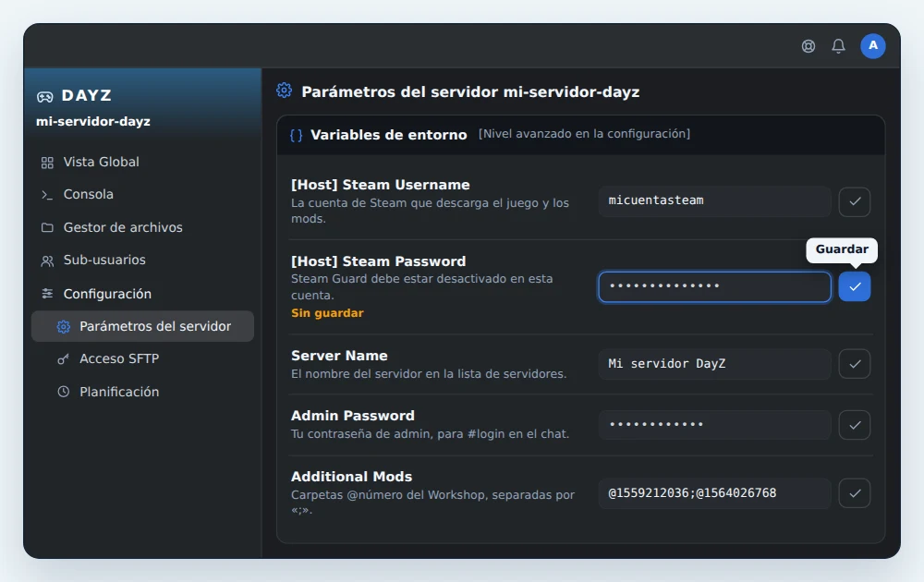Viewport: 924px width, 582px height.
Task: Click the Additional Mods label
Action: click(x=351, y=477)
